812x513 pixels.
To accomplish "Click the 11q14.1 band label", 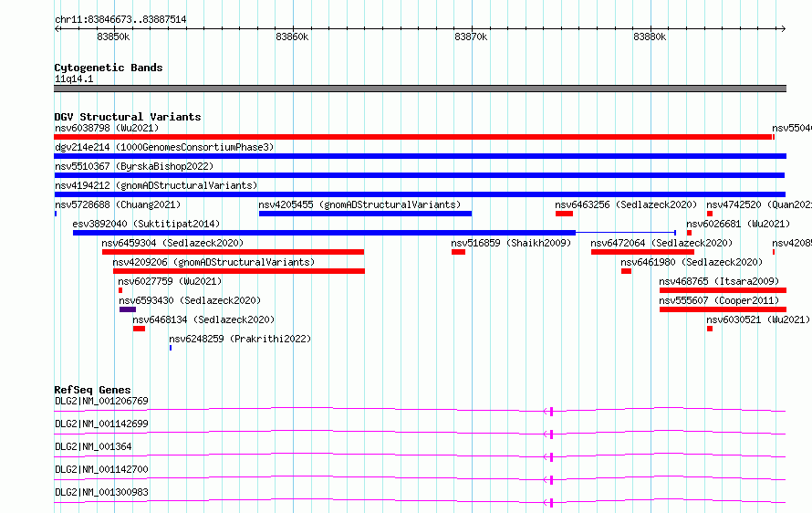I will pyautogui.click(x=74, y=79).
